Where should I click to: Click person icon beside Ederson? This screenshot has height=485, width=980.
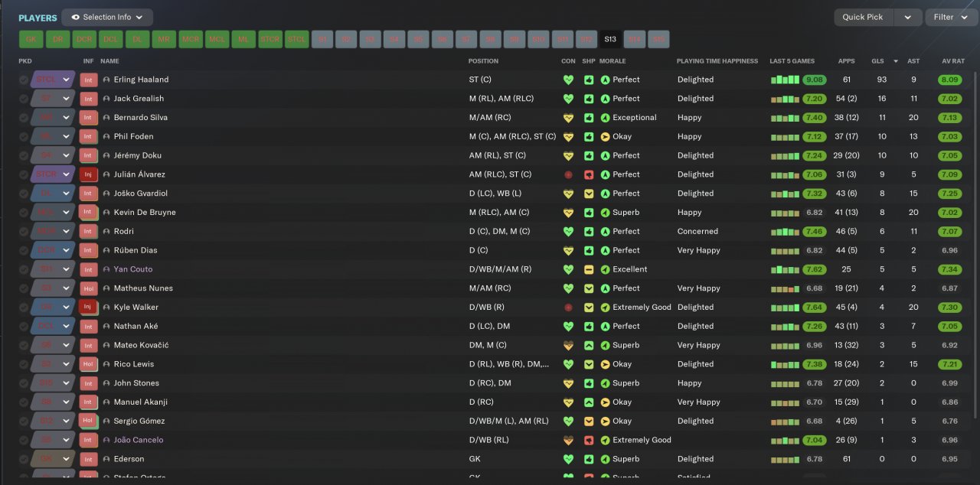(106, 459)
